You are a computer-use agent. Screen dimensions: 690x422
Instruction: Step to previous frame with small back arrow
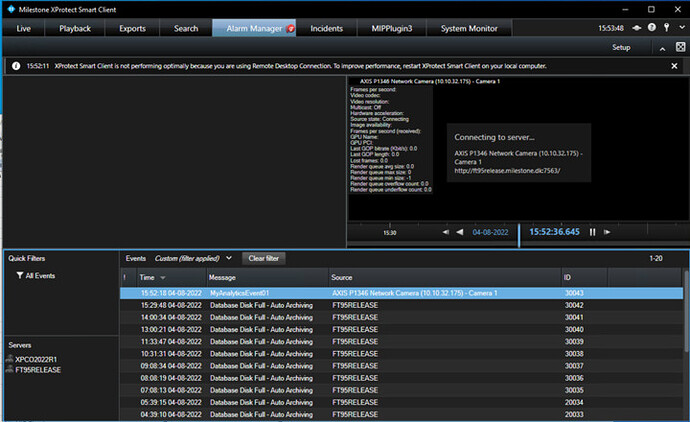point(446,232)
